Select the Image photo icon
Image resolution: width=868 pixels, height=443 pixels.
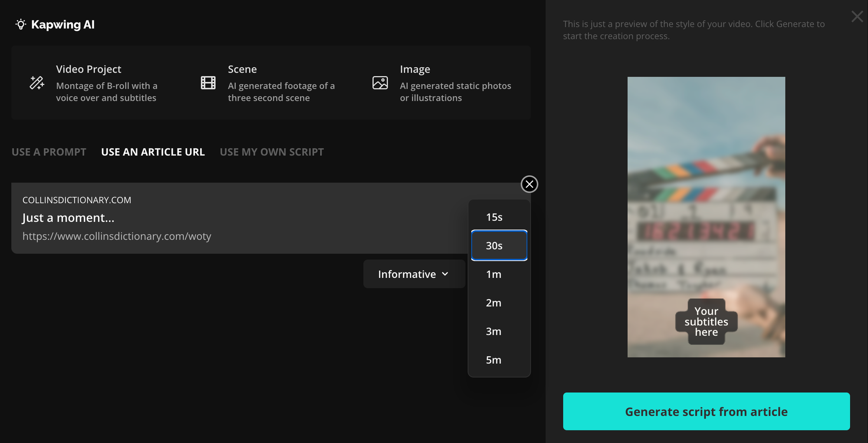tap(380, 83)
